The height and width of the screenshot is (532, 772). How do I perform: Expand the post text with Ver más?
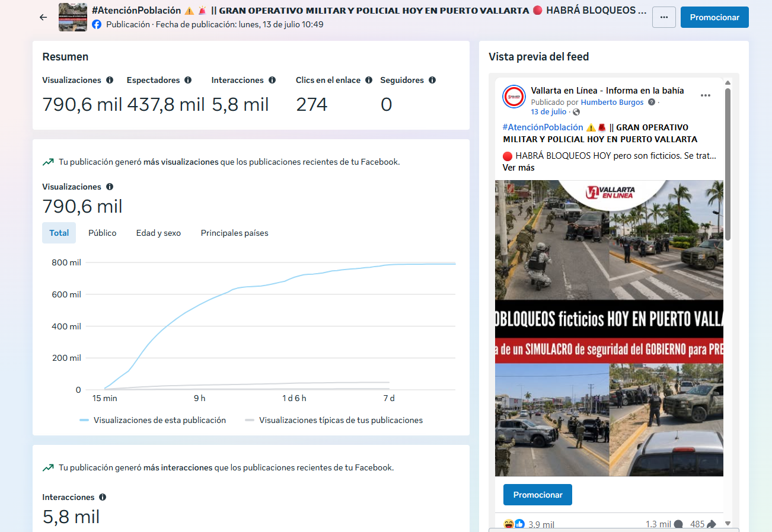[x=519, y=168]
